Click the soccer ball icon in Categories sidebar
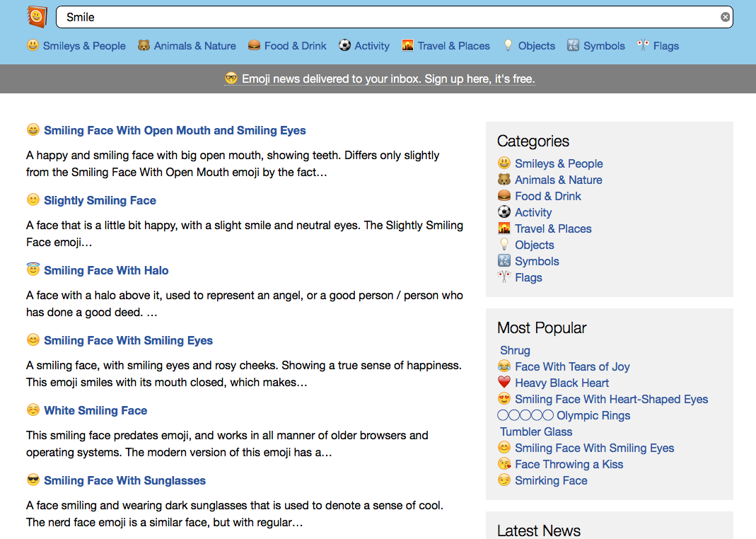This screenshot has width=756, height=539. [x=504, y=211]
